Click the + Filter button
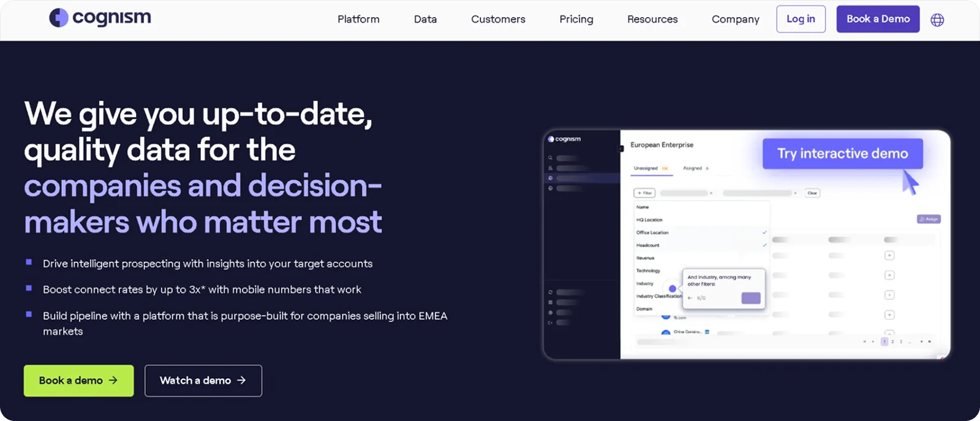The height and width of the screenshot is (421, 980). click(644, 193)
